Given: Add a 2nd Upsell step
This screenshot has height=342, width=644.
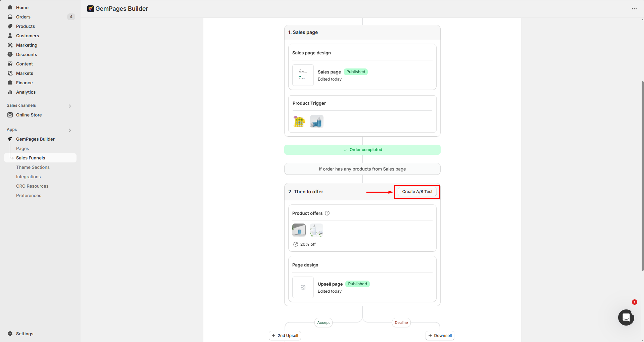Looking at the screenshot, I should click(285, 336).
